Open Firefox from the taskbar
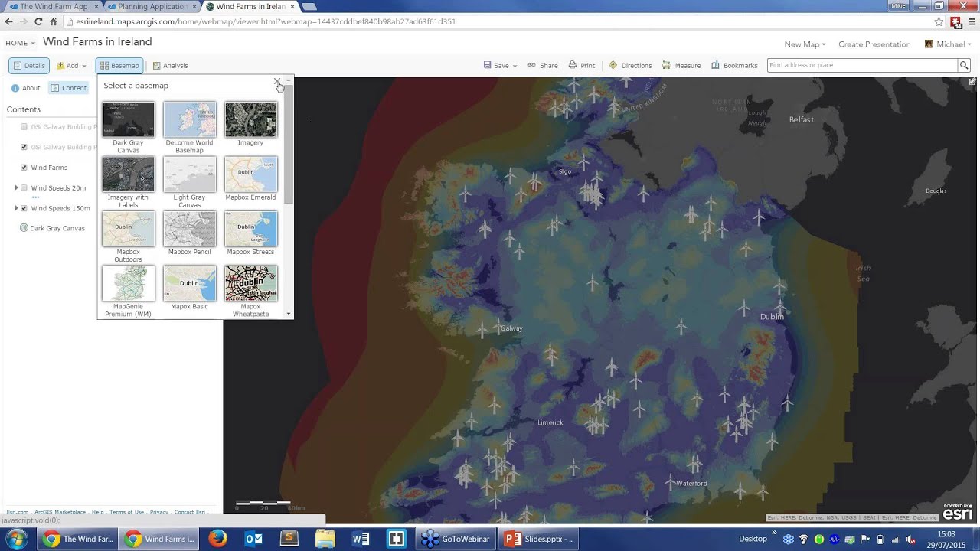 coord(217,539)
